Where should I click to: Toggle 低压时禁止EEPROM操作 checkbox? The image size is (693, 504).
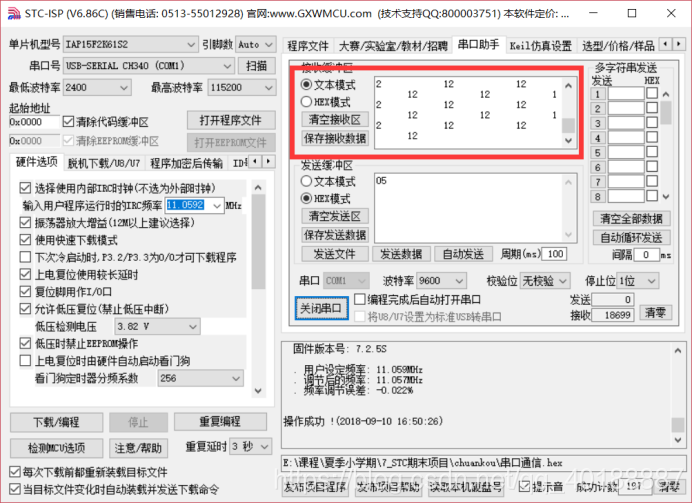pyautogui.click(x=25, y=343)
